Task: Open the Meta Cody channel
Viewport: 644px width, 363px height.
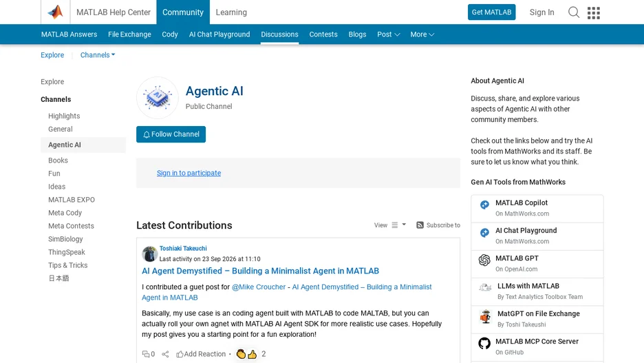Action: [x=65, y=213]
